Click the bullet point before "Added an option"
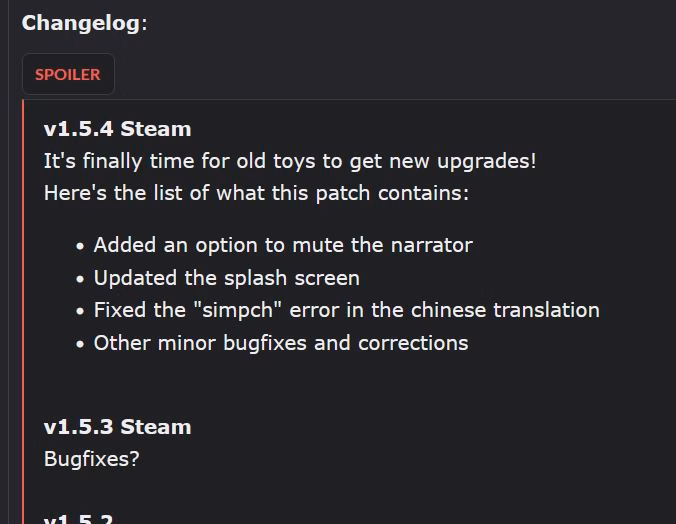Screen dimensions: 676x524 coord(80,246)
